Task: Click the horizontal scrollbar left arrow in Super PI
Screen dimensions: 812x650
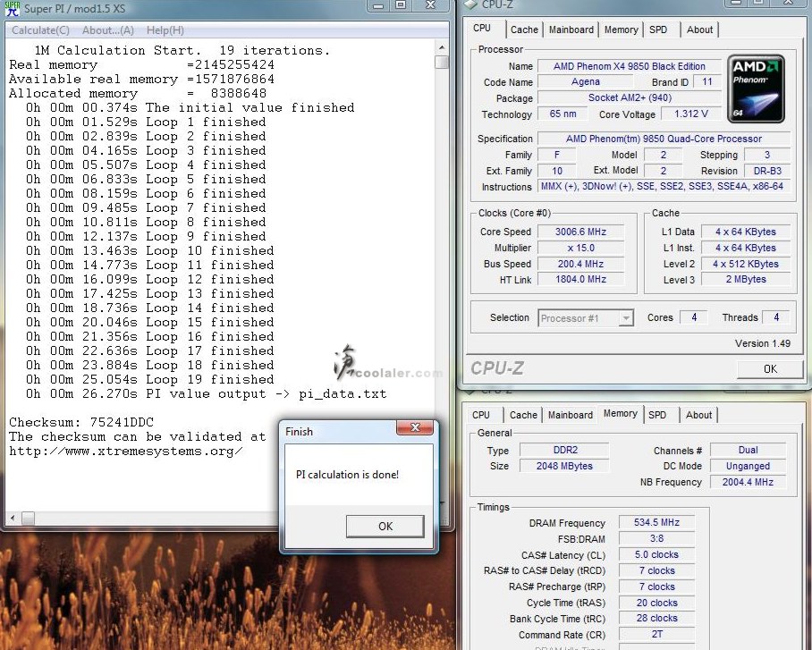Action: pyautogui.click(x=13, y=518)
